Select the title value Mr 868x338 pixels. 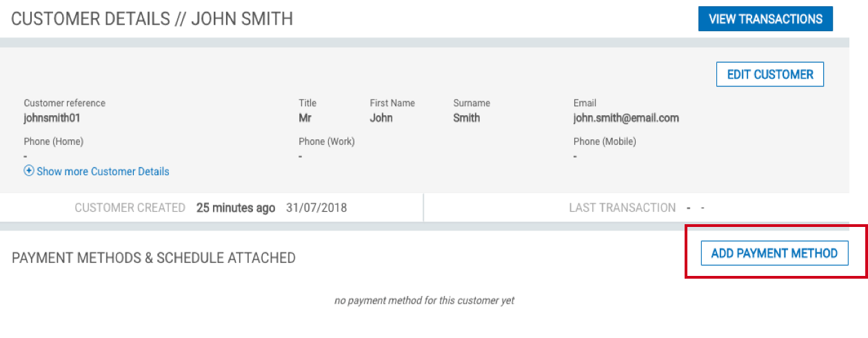point(305,118)
